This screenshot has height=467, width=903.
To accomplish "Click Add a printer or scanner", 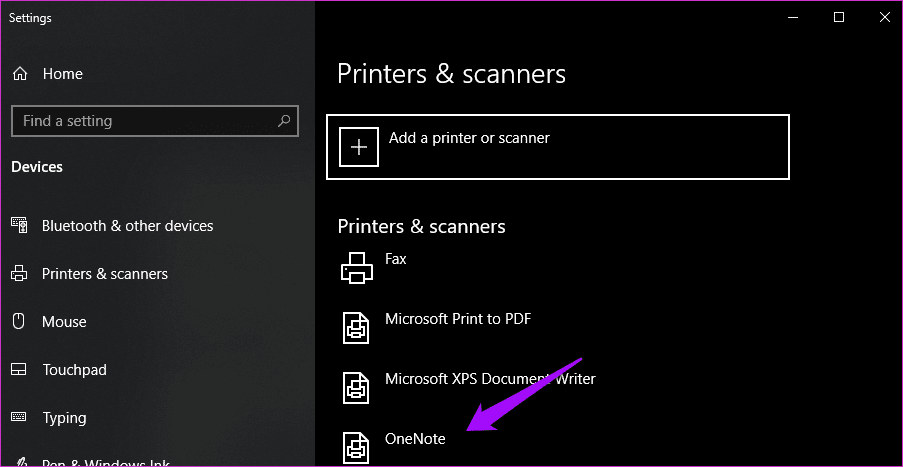I will pos(557,147).
